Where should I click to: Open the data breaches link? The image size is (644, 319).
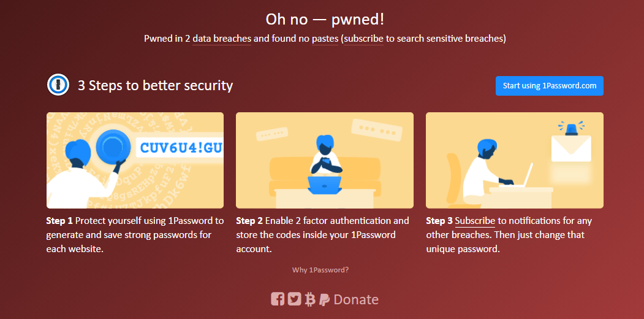tap(222, 39)
